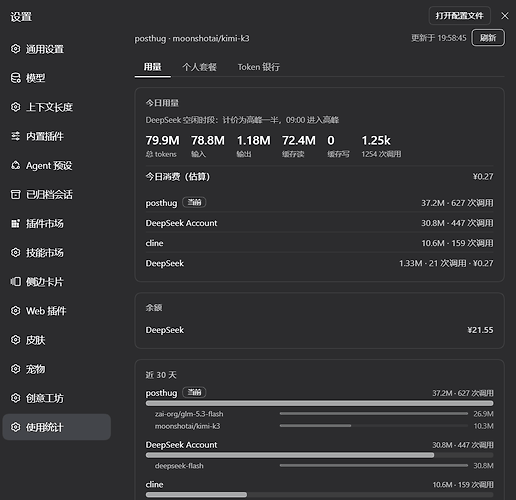516x500 pixels.
Task: Select the 内置插件 sliders icon
Action: [15, 136]
